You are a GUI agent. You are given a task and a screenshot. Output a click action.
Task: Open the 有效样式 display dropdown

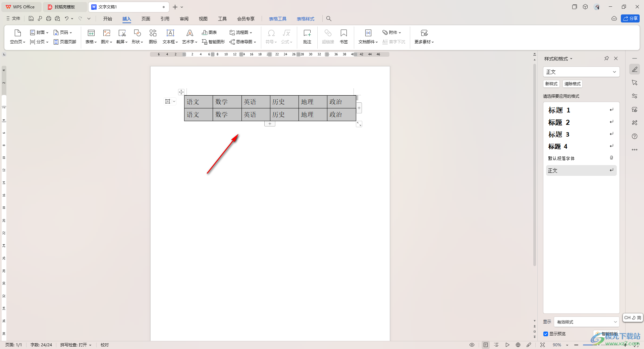click(x=587, y=322)
